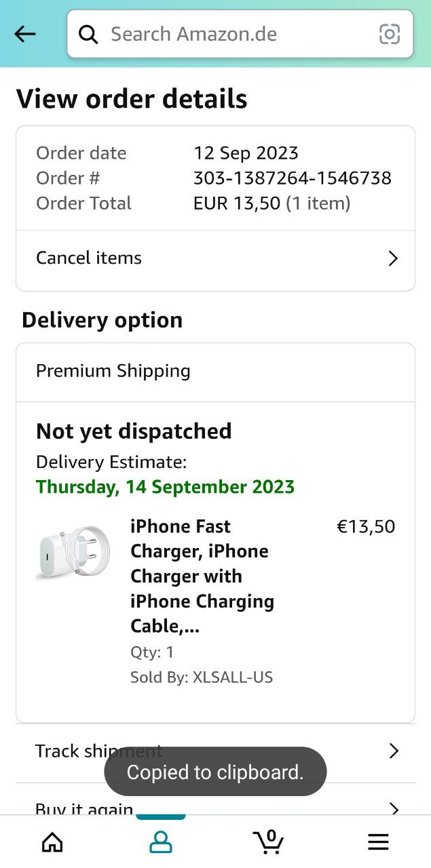Tap the Search Amazon.de field

pos(231,34)
